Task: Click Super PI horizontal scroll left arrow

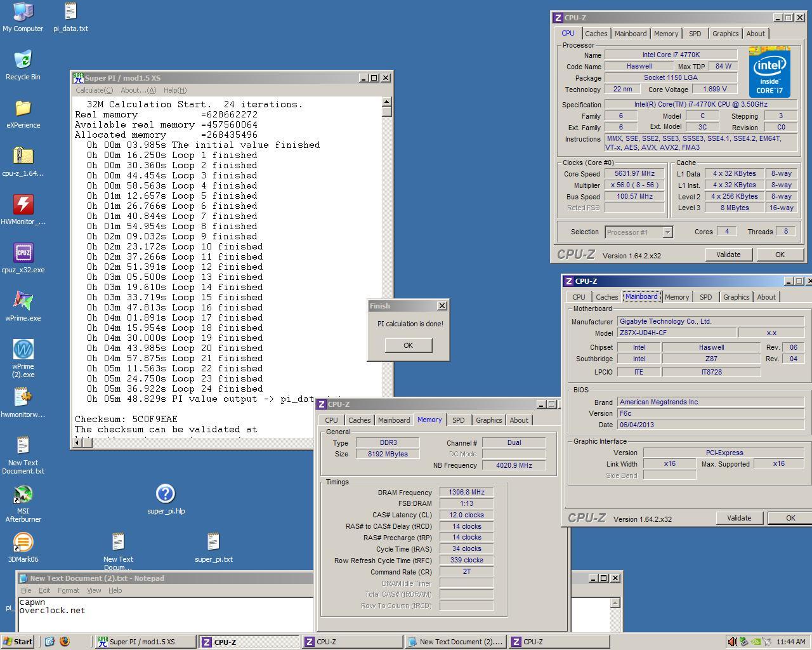Action: tap(77, 443)
